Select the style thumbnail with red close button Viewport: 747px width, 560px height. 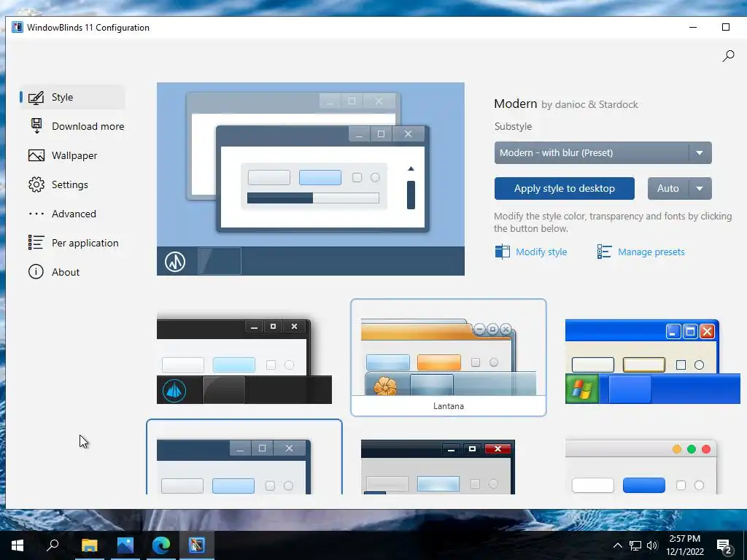[x=438, y=467]
